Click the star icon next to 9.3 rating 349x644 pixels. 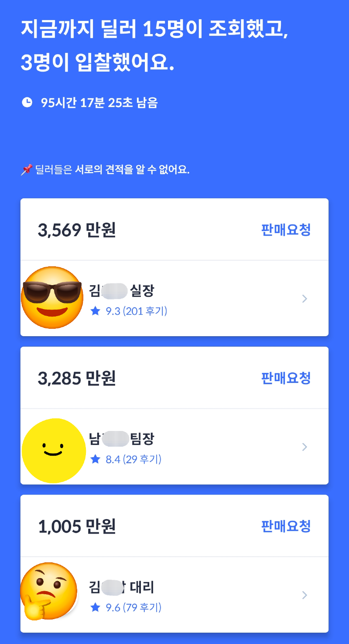pyautogui.click(x=96, y=311)
